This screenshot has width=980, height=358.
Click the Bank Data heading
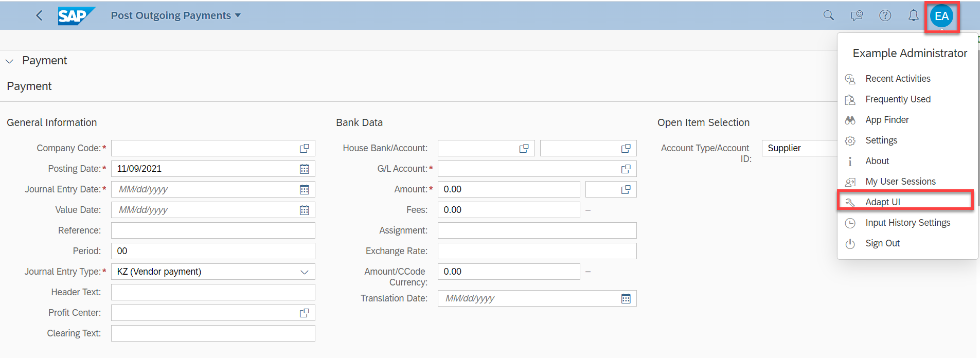coord(360,122)
